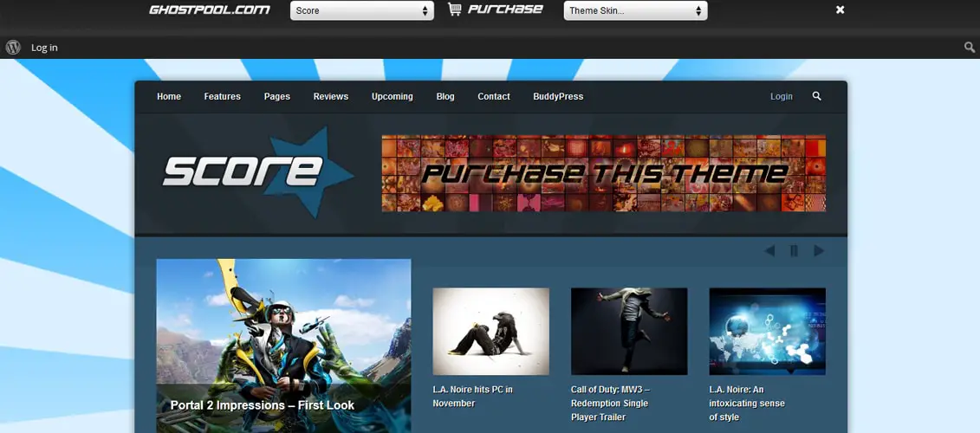The height and width of the screenshot is (433, 980).
Task: Click the WordPress logo icon
Action: pos(13,48)
